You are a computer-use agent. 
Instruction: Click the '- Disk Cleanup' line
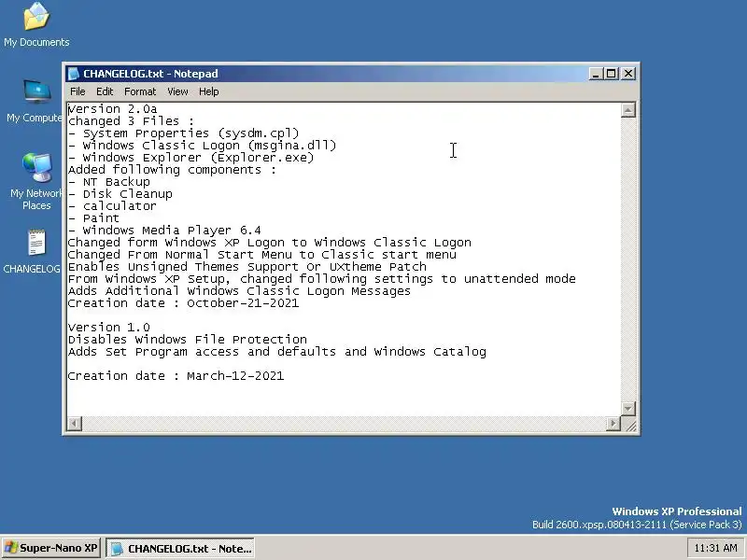(120, 194)
